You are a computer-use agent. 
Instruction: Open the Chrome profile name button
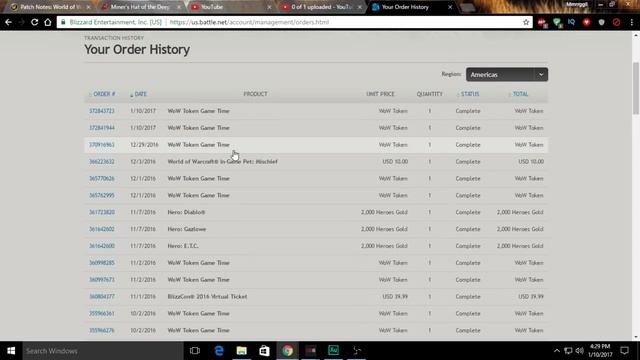coord(576,4)
